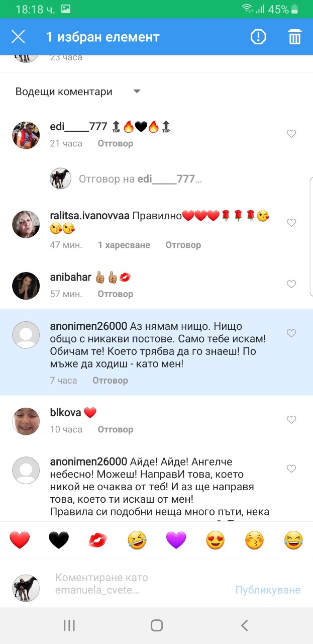
Task: Open the 1 харесване likes list
Action: click(x=124, y=245)
